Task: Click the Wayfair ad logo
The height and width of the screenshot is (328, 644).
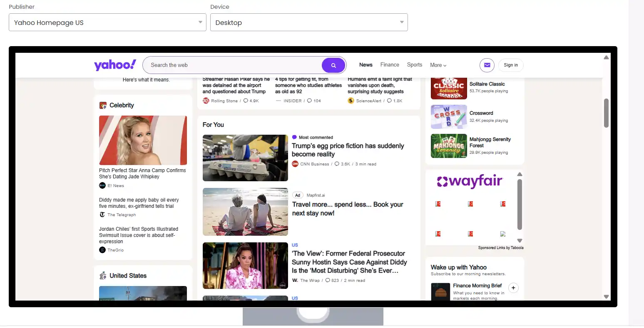Action: [470, 181]
